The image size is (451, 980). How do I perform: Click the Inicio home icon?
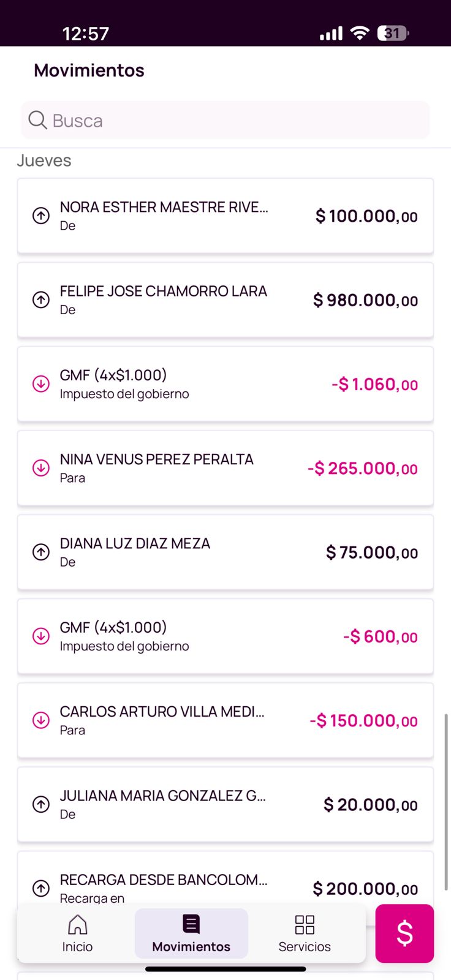[x=77, y=925]
